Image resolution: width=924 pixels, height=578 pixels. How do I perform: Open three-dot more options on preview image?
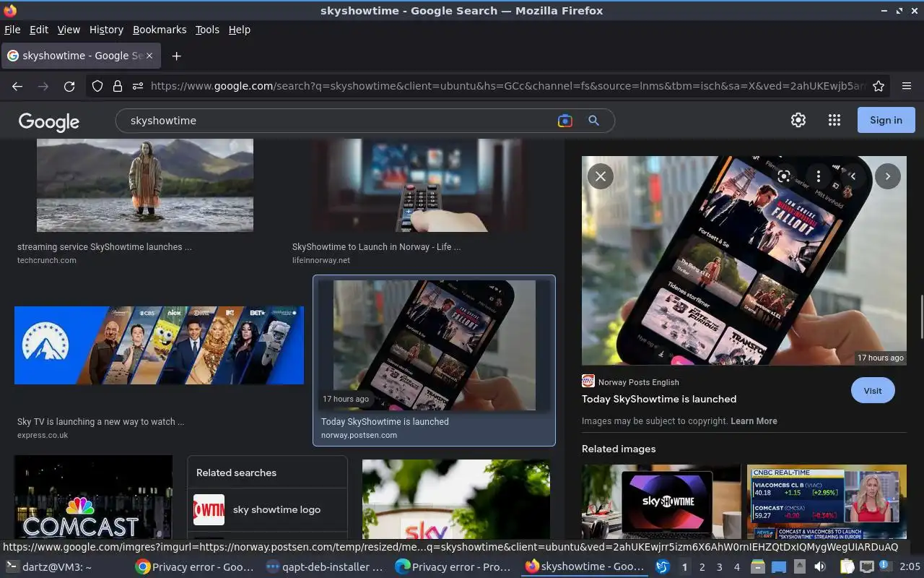point(818,176)
